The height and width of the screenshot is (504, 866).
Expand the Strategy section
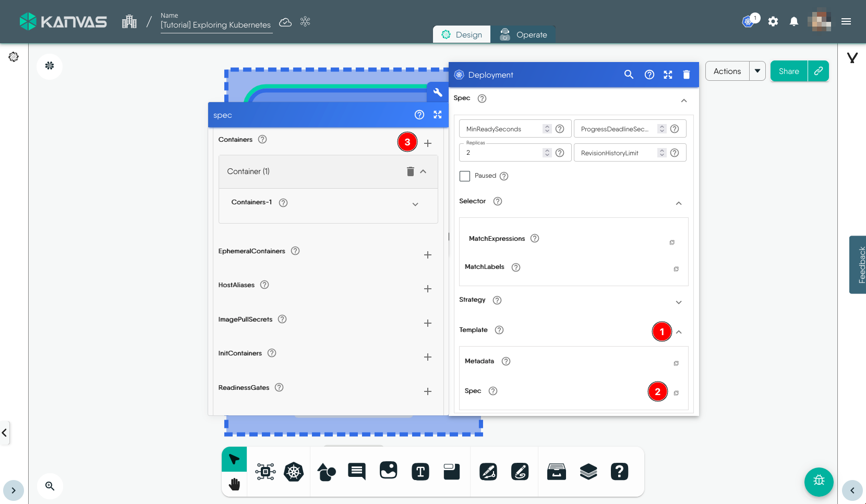click(x=679, y=302)
